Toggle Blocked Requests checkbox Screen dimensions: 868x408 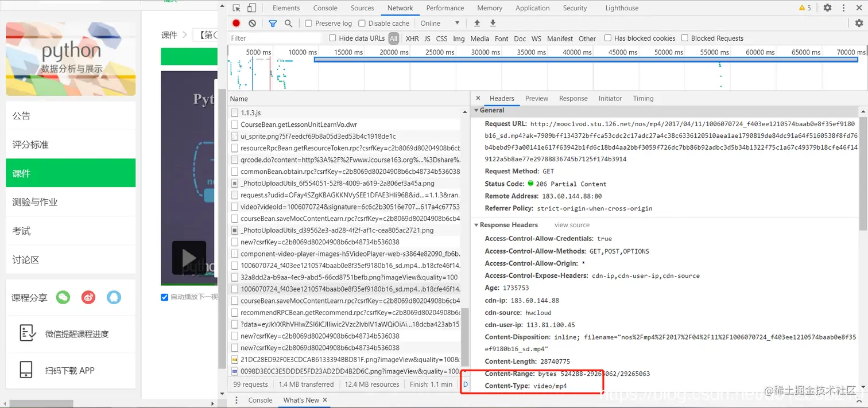pos(685,38)
